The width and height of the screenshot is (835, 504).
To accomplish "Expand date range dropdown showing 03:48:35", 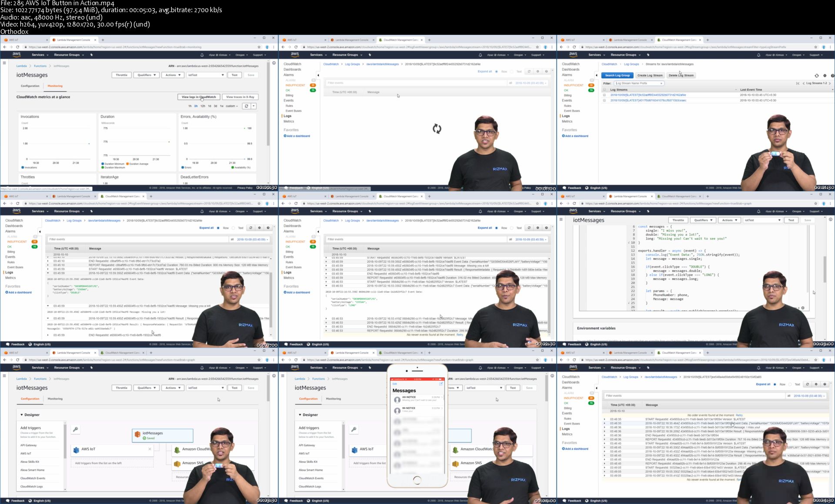I will [809, 396].
